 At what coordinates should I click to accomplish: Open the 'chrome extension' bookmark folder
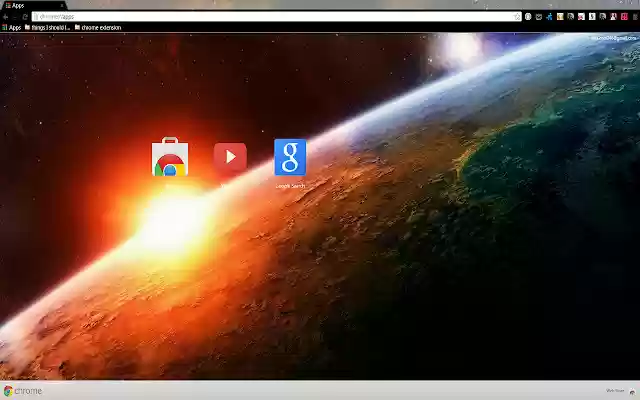98,27
